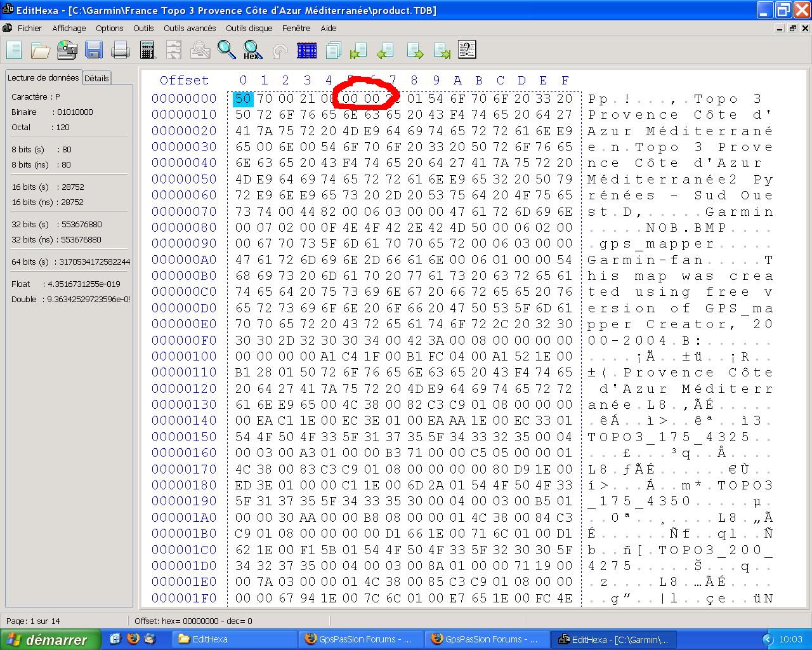The width and height of the screenshot is (812, 650).
Task: Select the Lecture de données tab
Action: [43, 77]
